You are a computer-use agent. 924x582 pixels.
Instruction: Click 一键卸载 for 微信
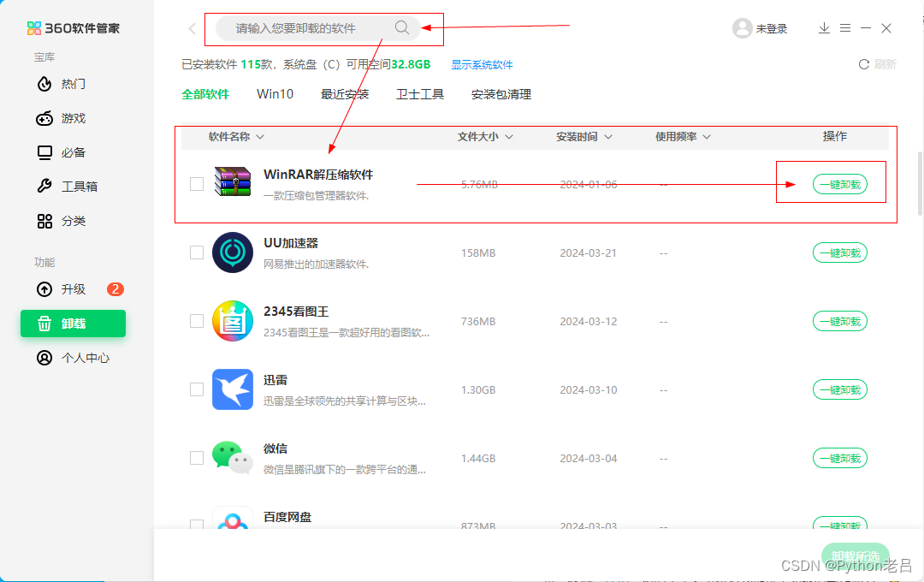(x=840, y=458)
